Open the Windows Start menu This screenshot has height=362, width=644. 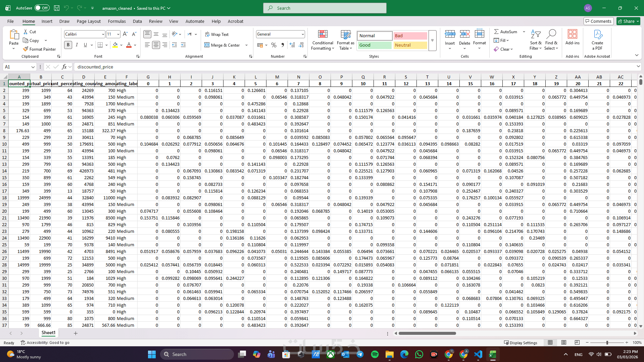pos(152,354)
